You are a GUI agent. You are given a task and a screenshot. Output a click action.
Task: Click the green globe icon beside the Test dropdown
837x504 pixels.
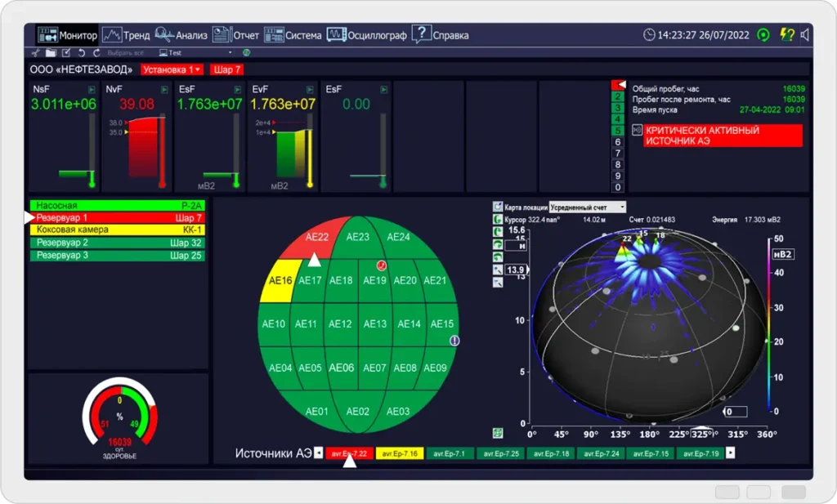(246, 52)
